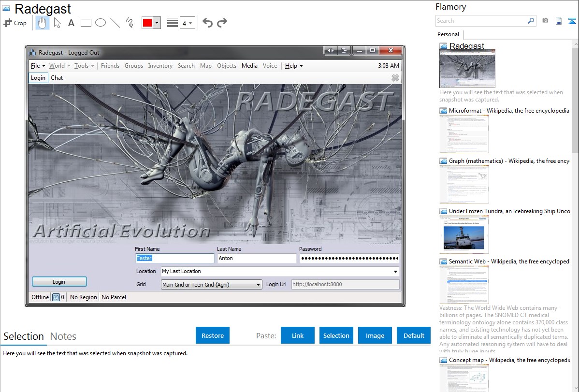Open Inventory in the Radegast menu bar

click(160, 66)
